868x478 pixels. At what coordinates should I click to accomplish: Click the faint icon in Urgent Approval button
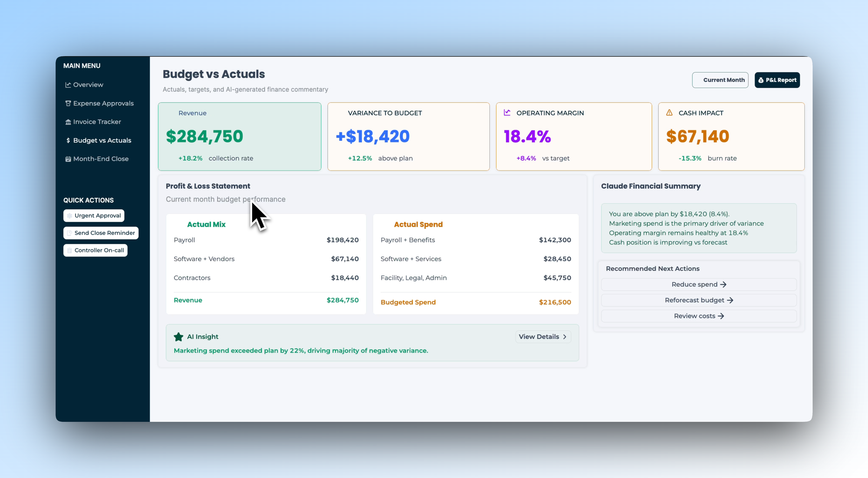[x=69, y=216]
